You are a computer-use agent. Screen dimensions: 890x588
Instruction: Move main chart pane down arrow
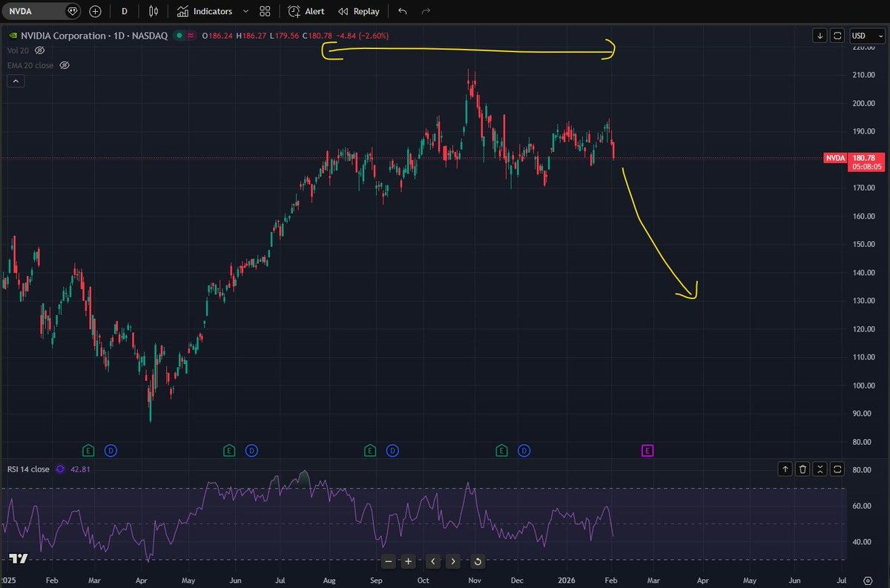[x=820, y=35]
